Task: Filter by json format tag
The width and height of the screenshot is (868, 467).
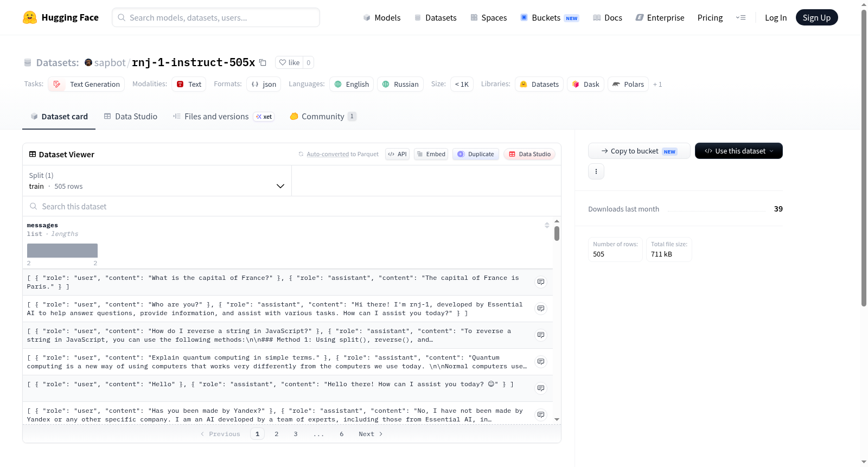Action: coord(264,84)
